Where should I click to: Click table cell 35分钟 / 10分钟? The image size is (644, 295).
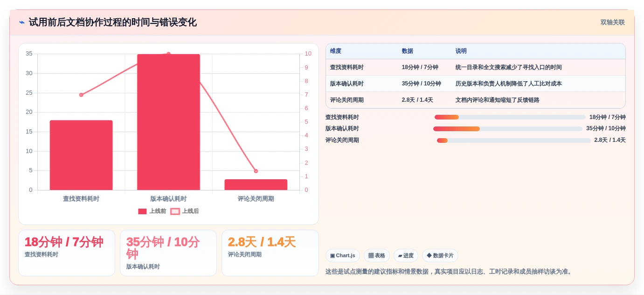pos(421,84)
